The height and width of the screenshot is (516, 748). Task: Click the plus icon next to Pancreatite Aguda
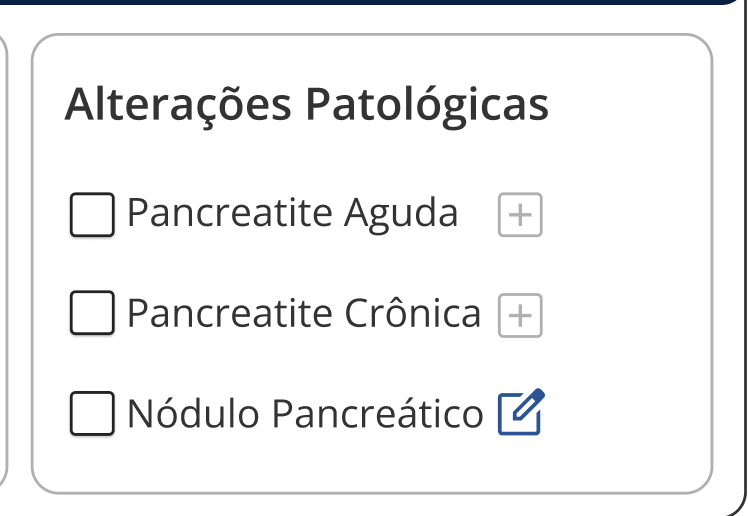[520, 215]
